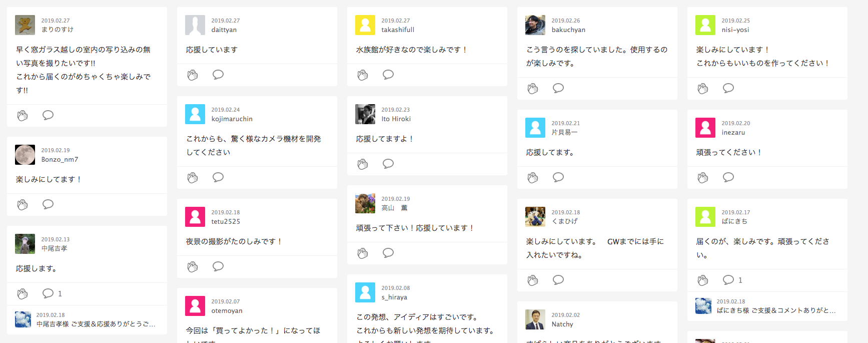Open the owner reply to 中尾吉孝様
Screen dimensions: 868x343
point(96,324)
